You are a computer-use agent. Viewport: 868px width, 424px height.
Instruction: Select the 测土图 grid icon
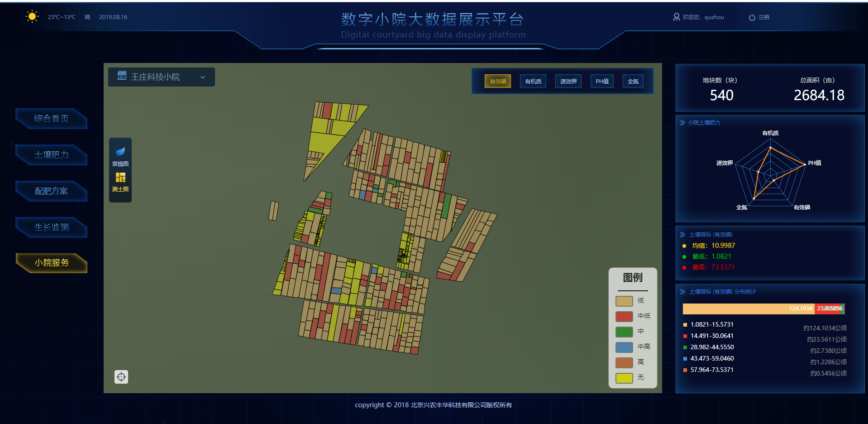pyautogui.click(x=120, y=177)
